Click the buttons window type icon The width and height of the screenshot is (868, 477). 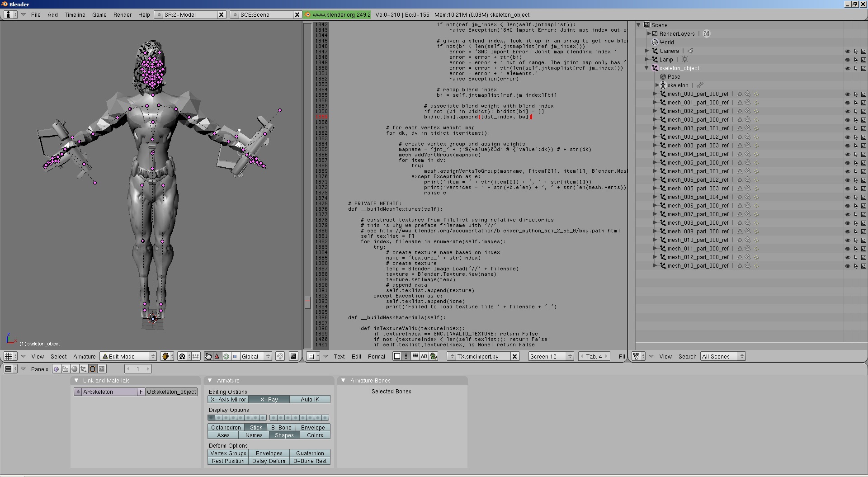(x=10, y=369)
